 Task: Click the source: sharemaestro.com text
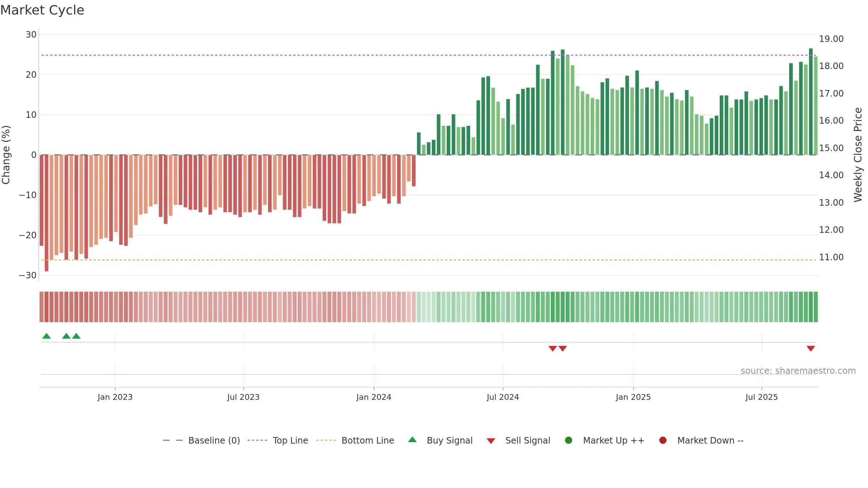tap(798, 371)
